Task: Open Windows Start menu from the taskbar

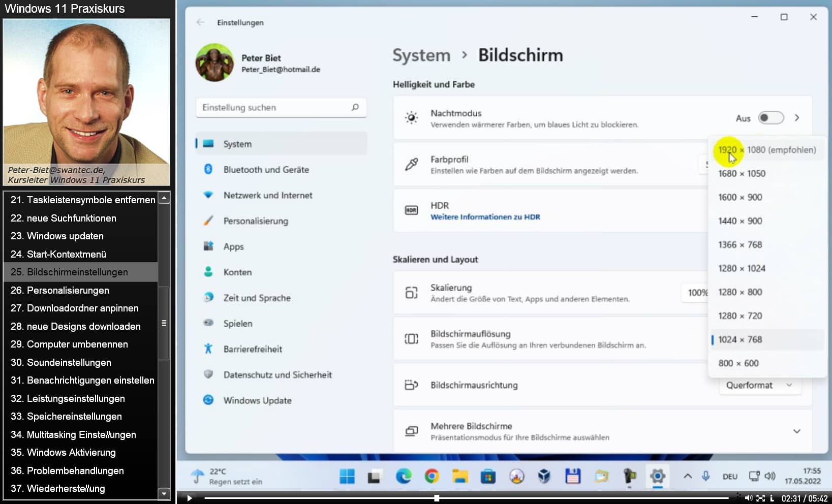Action: tap(347, 476)
